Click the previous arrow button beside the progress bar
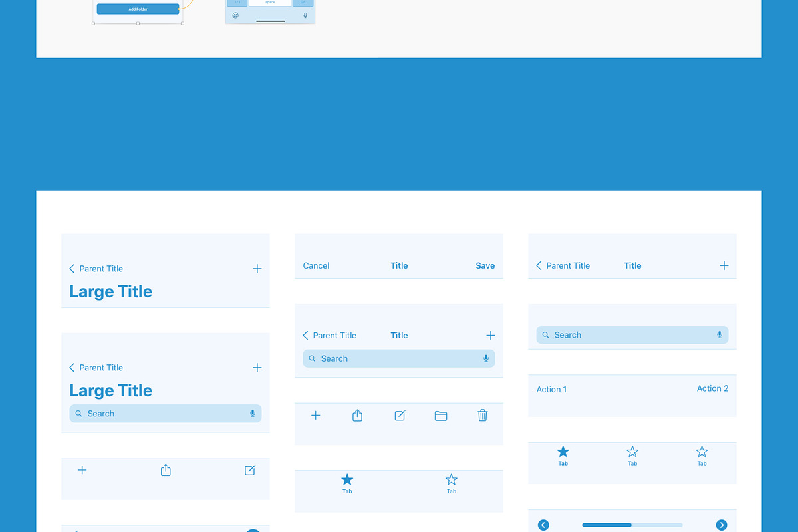The width and height of the screenshot is (798, 532). (543, 525)
